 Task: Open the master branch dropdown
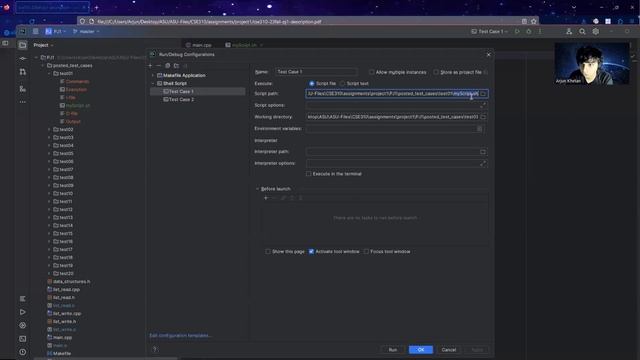pos(86,31)
